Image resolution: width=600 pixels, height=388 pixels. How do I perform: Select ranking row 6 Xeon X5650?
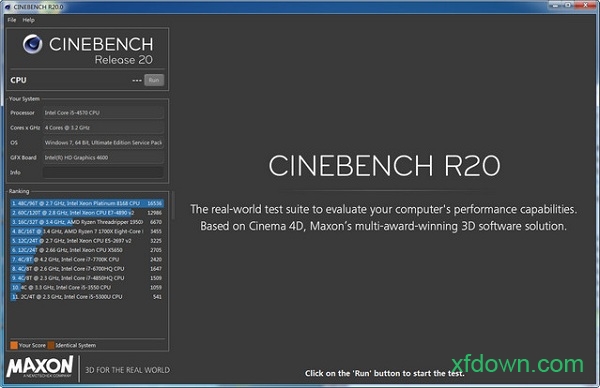pos(87,250)
